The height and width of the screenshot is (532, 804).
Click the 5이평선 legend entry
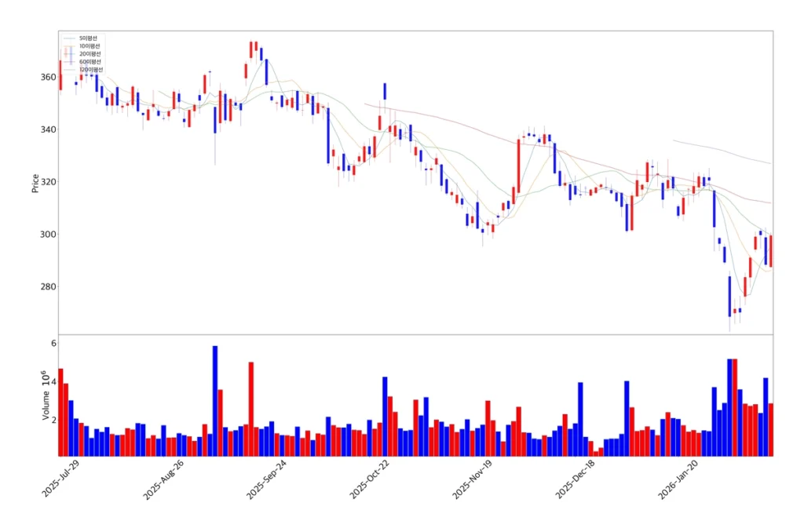coord(88,38)
